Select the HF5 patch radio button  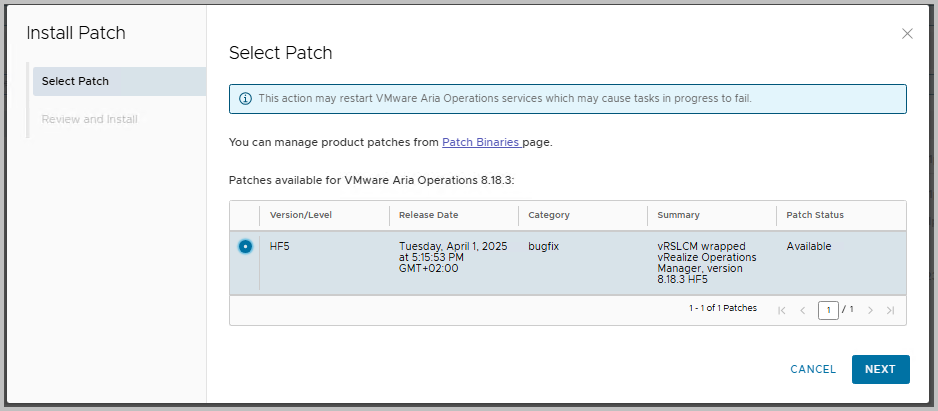point(245,246)
